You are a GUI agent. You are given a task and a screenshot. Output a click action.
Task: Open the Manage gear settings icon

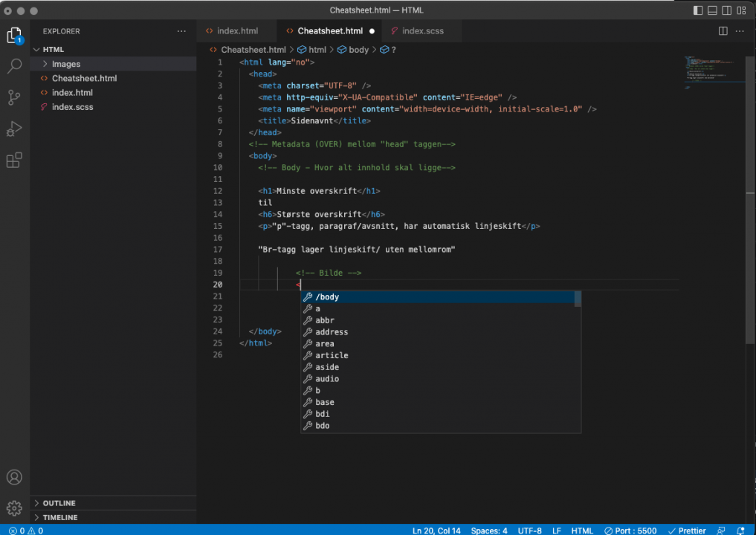coord(14,508)
